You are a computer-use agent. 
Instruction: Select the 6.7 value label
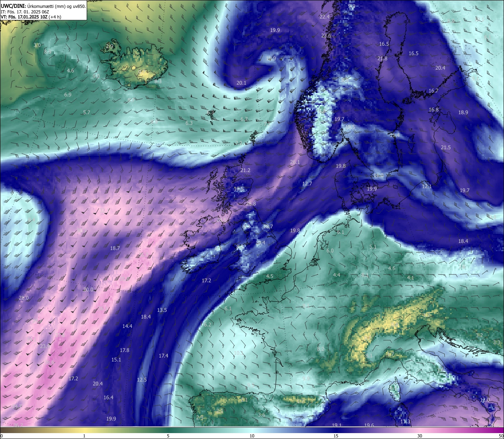pos(244,119)
